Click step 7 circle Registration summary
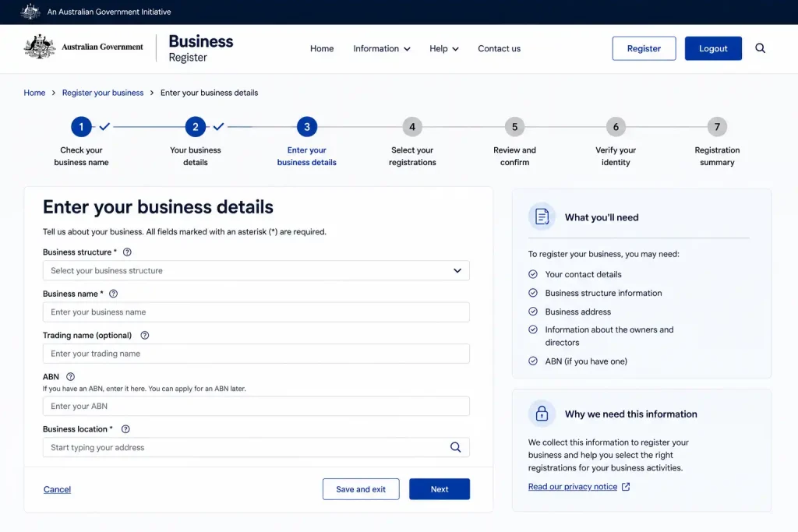 click(717, 127)
